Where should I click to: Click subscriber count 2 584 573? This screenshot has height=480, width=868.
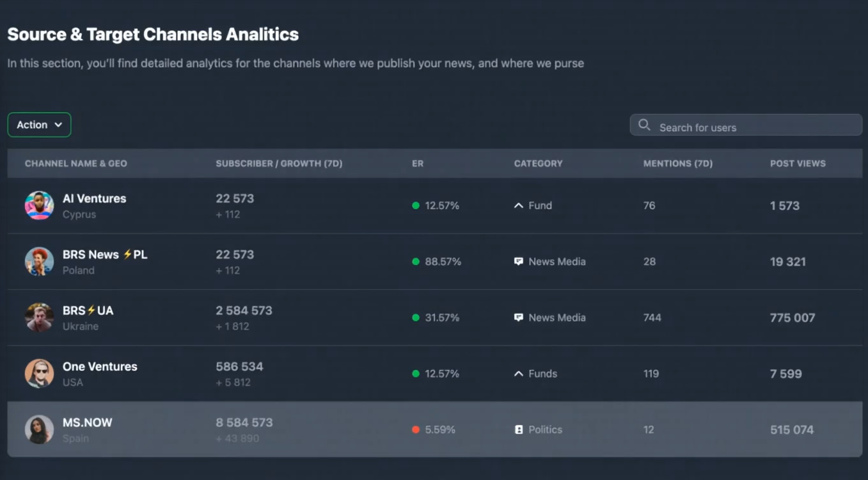pos(244,310)
